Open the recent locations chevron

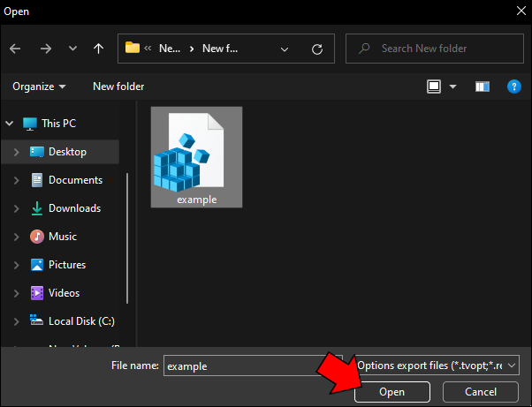tap(72, 49)
